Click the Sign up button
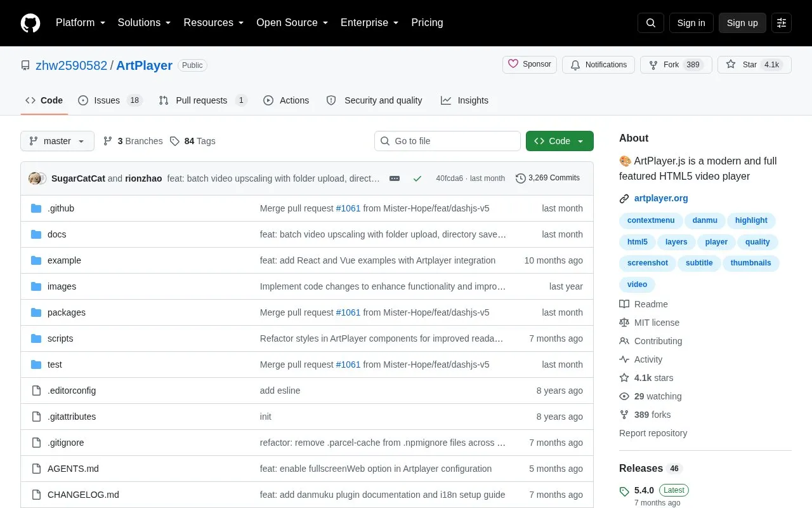This screenshot has width=812, height=508. (x=742, y=23)
